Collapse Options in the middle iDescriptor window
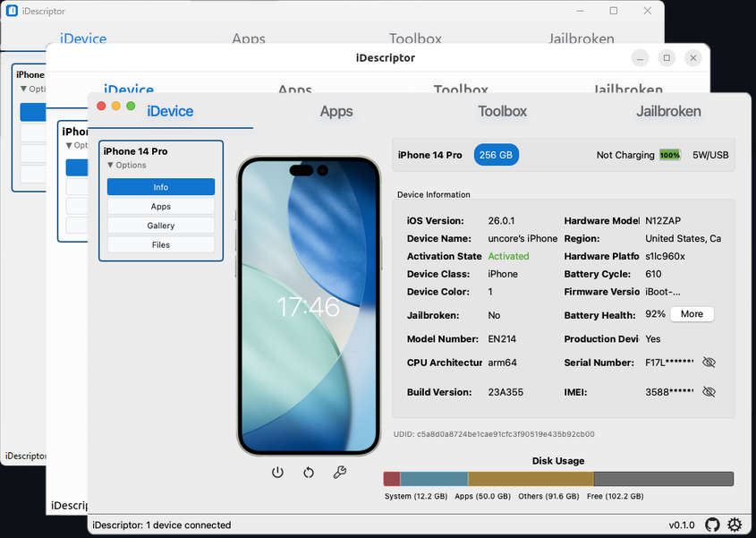The image size is (756, 538). 77,145
